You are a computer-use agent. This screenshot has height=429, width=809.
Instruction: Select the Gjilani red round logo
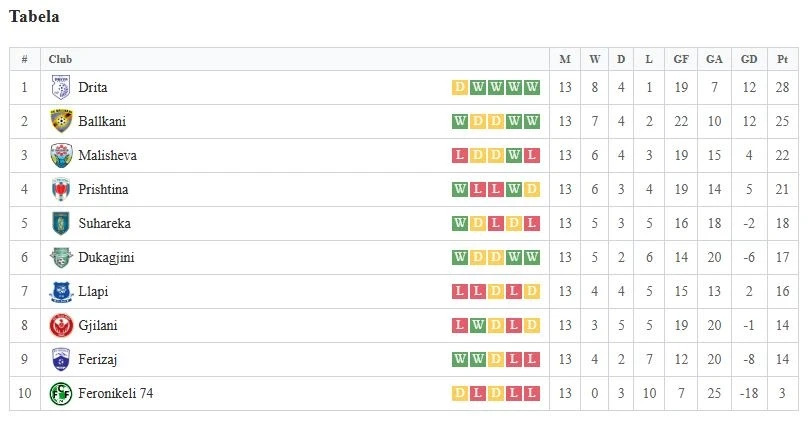tap(61, 326)
